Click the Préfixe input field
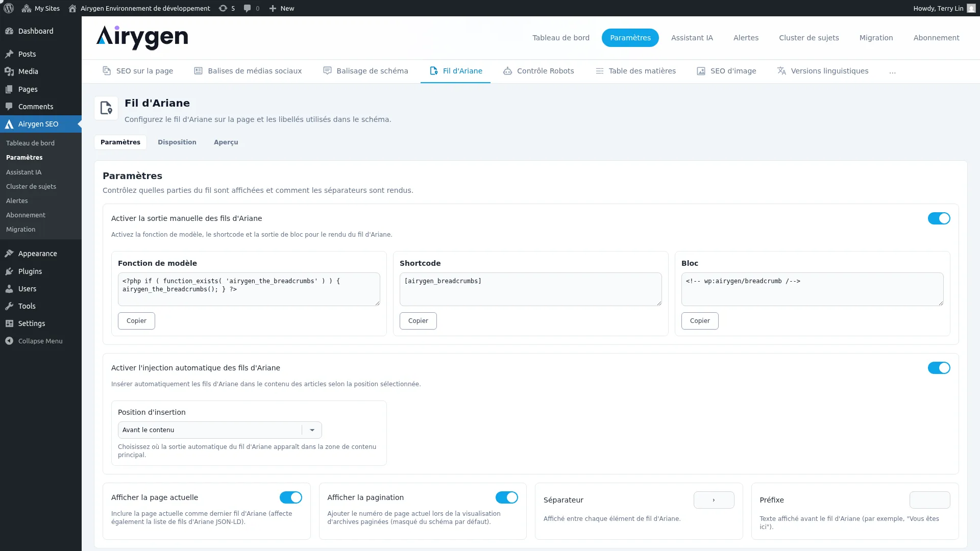 click(929, 500)
